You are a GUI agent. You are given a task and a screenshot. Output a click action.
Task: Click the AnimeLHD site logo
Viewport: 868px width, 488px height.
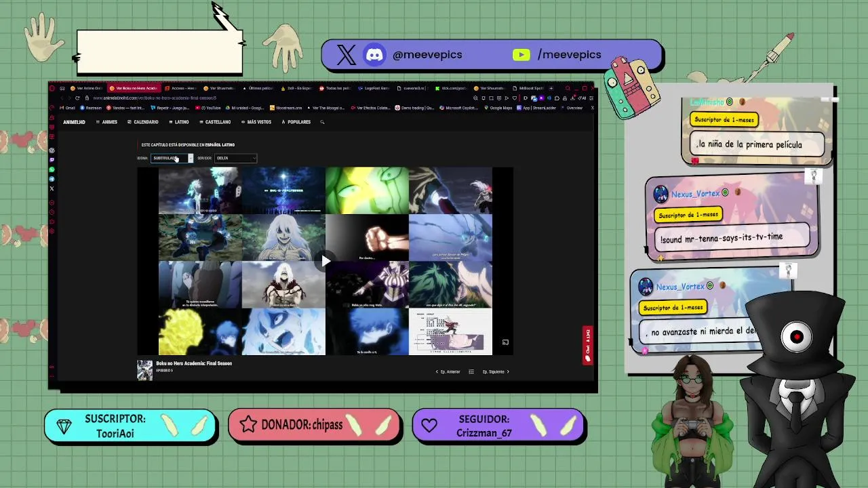74,122
